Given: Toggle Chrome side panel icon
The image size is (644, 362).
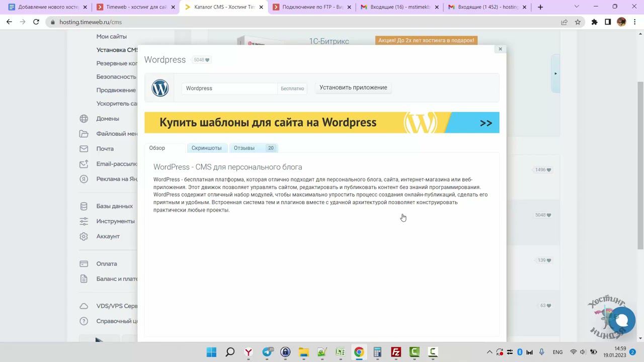Looking at the screenshot, I should (608, 22).
